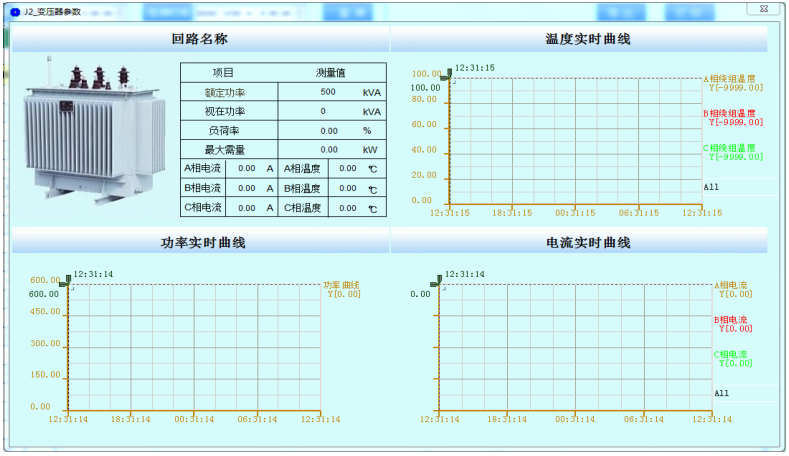Click the current chart cursor marker
The image size is (789, 456).
(436, 282)
